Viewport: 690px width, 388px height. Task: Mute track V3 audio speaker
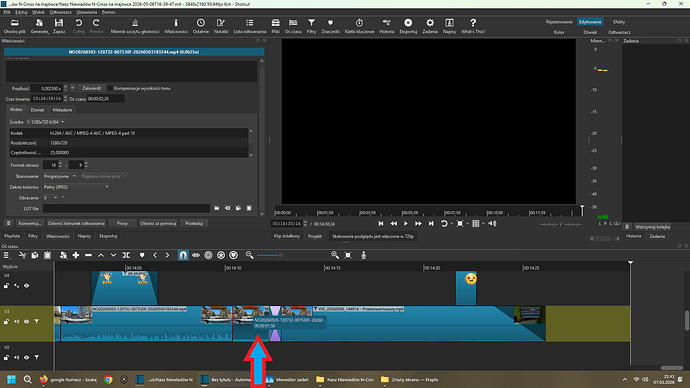pyautogui.click(x=17, y=322)
